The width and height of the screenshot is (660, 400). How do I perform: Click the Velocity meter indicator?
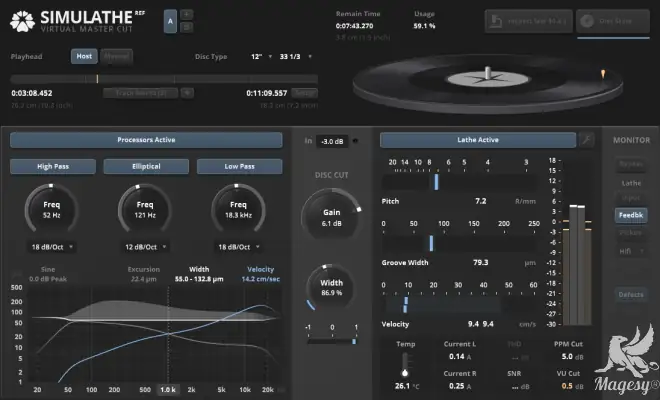(x=406, y=304)
